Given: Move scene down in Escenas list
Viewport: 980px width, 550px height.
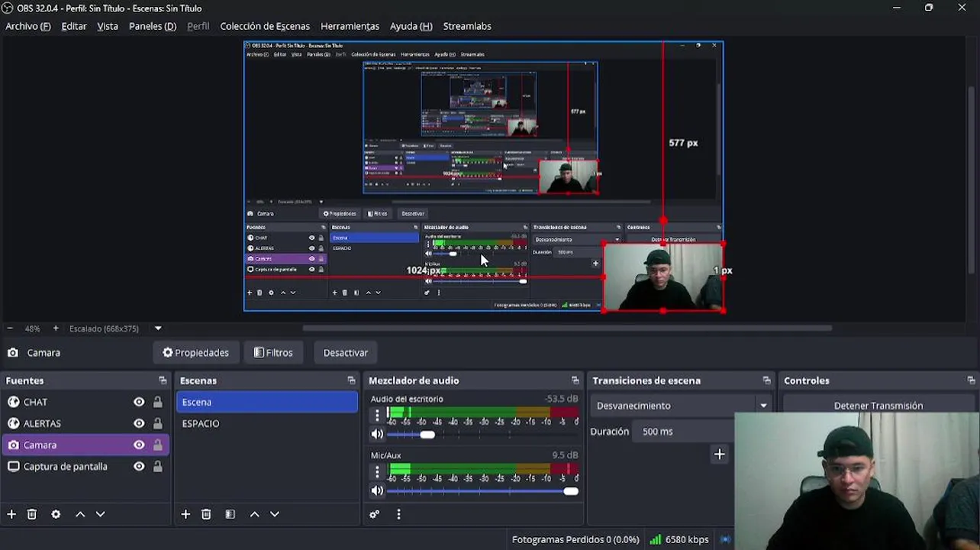Looking at the screenshot, I should pos(275,514).
